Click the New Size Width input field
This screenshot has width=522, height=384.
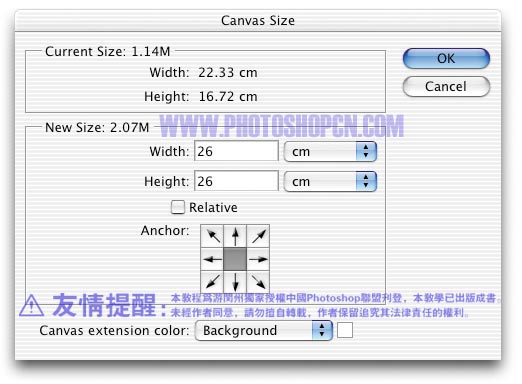(236, 151)
